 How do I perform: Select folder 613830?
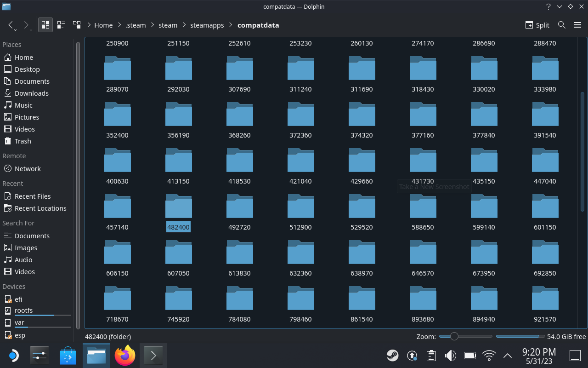click(239, 258)
